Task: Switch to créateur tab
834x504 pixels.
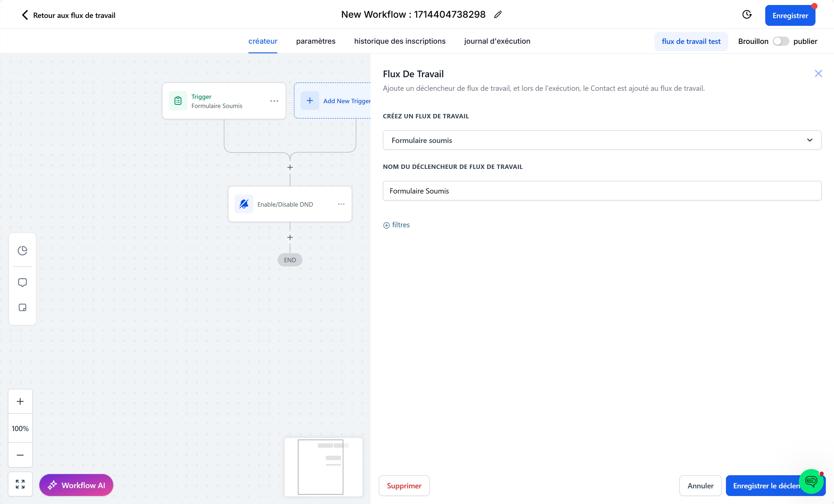Action: coord(263,41)
